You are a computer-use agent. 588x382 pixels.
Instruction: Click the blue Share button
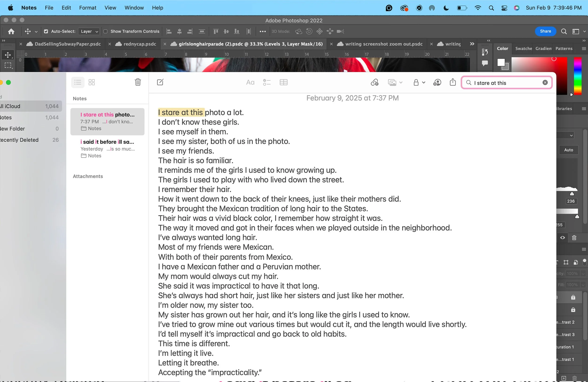coord(545,31)
